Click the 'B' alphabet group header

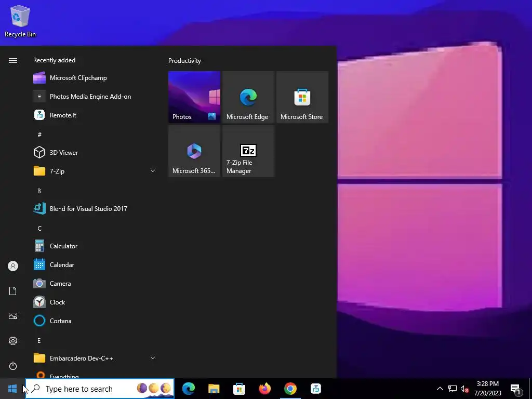[39, 191]
